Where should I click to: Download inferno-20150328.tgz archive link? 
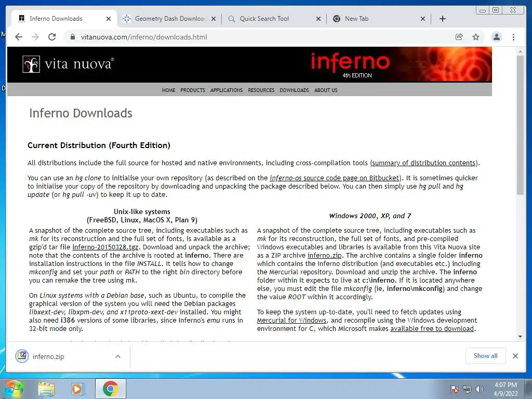click(x=105, y=247)
